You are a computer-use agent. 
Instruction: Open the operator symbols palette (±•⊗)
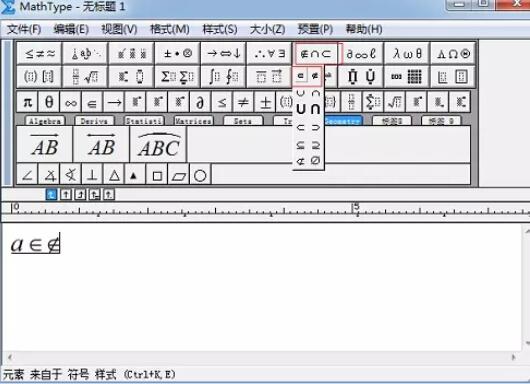tap(177, 53)
